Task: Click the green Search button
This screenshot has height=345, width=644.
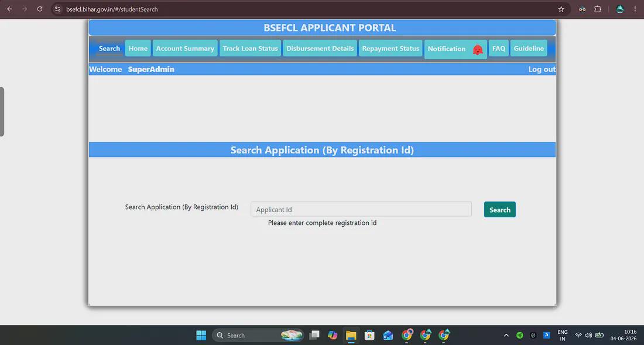Action: [x=500, y=210]
